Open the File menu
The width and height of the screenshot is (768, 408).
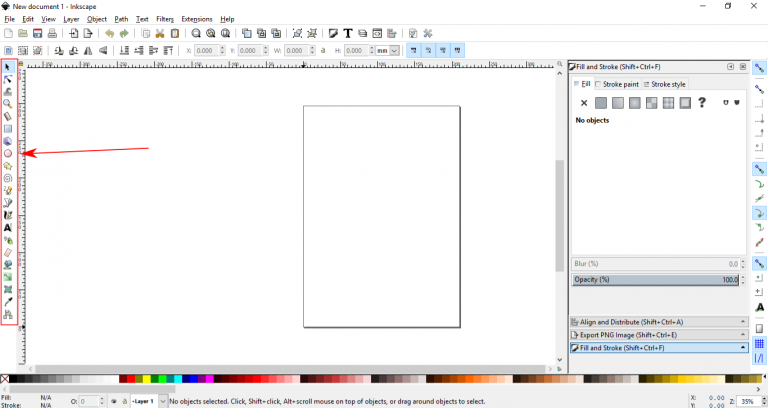(9, 19)
